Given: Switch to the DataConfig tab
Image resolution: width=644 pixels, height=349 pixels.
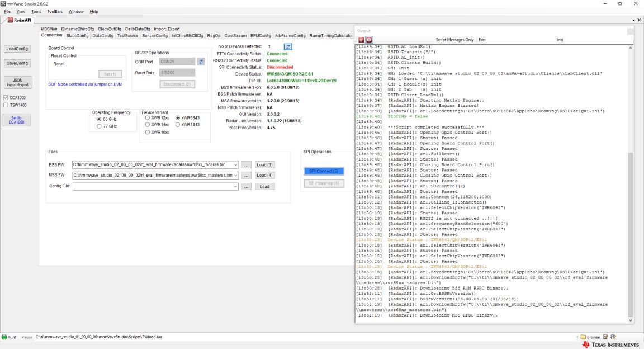Looking at the screenshot, I should coord(103,36).
